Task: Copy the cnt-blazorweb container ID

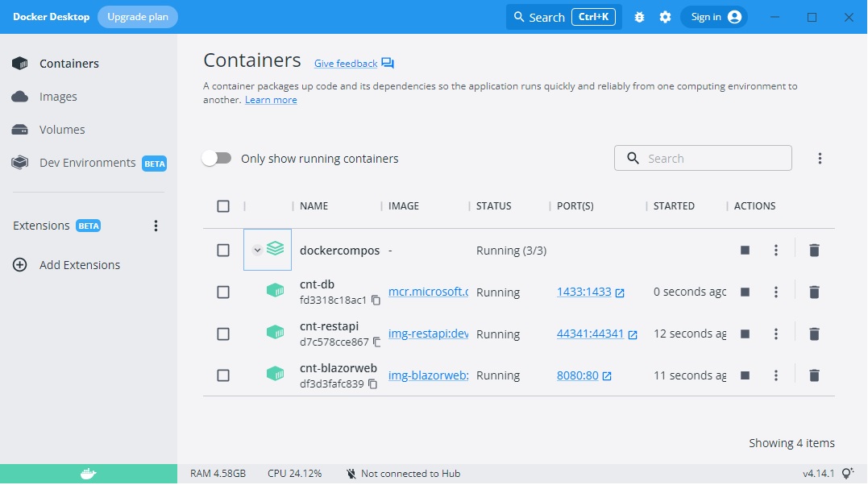Action: 373,383
